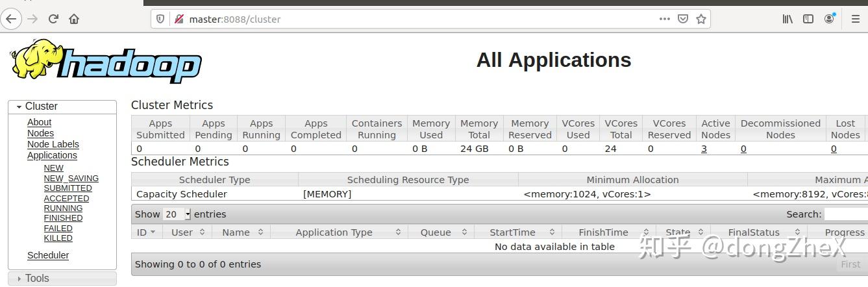Bookmark this page with the star icon
This screenshot has height=287, width=868.
pos(701,19)
